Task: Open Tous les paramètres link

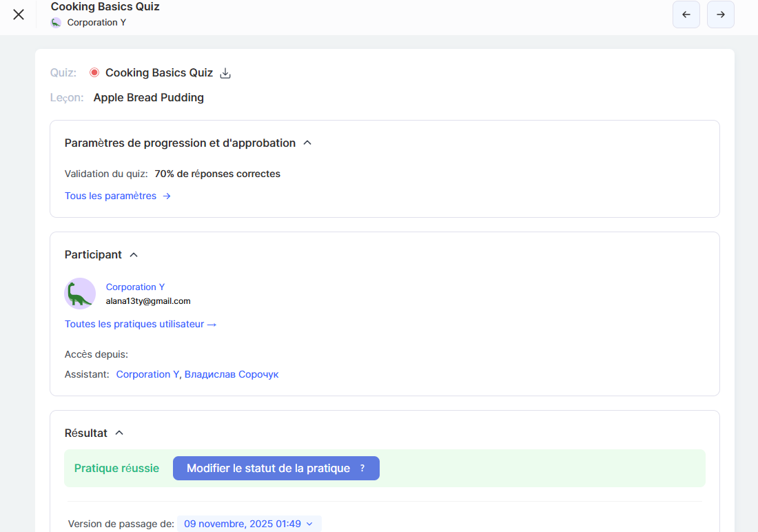Action: pos(117,196)
